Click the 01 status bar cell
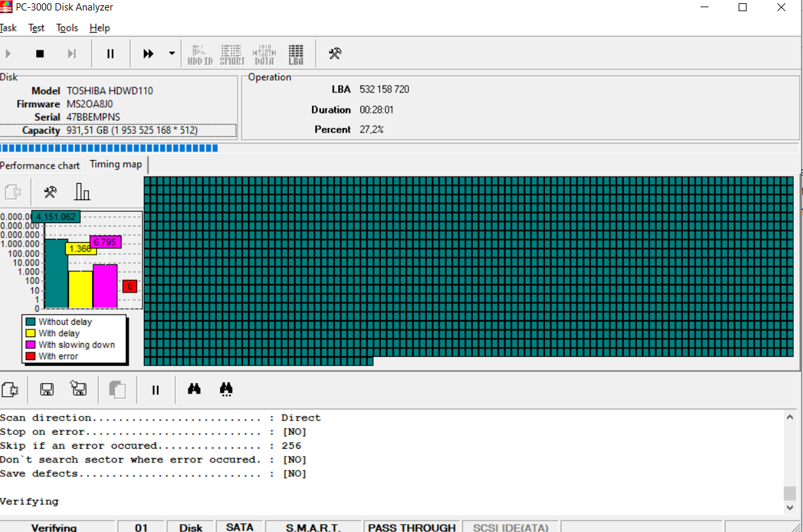803x532 pixels. click(x=141, y=527)
